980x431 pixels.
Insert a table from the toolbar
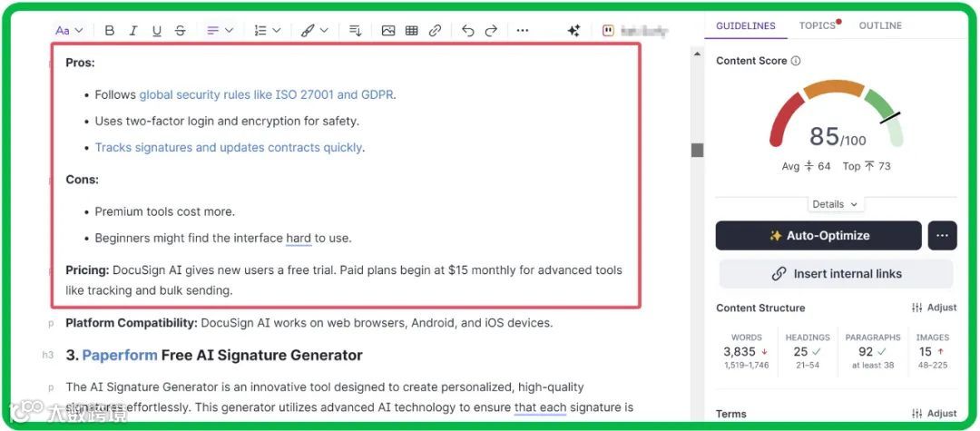[411, 31]
